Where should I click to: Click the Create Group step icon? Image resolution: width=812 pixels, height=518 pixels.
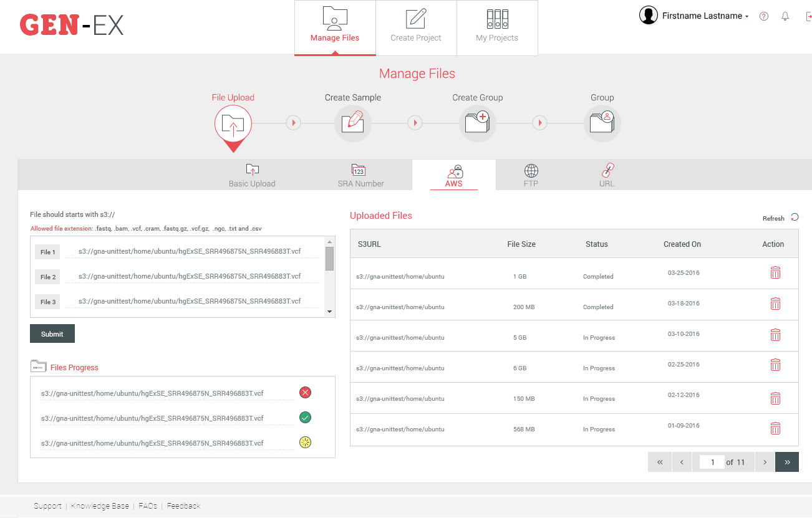(x=478, y=123)
